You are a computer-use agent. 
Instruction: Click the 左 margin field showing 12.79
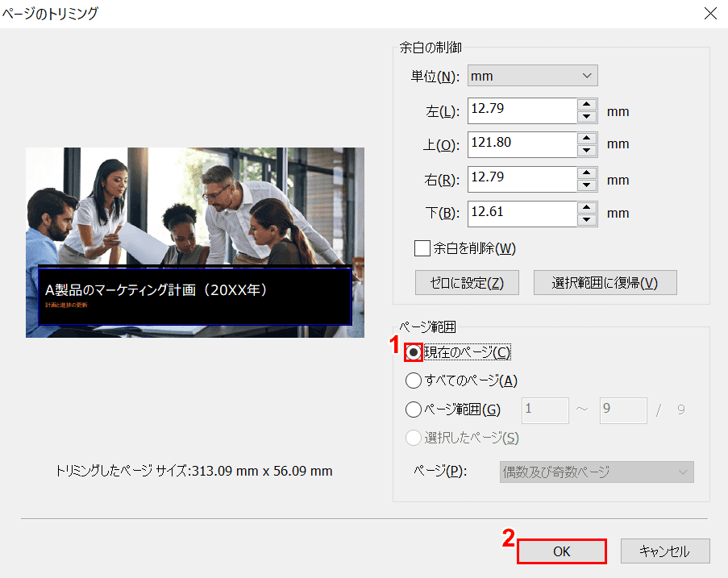tap(522, 110)
